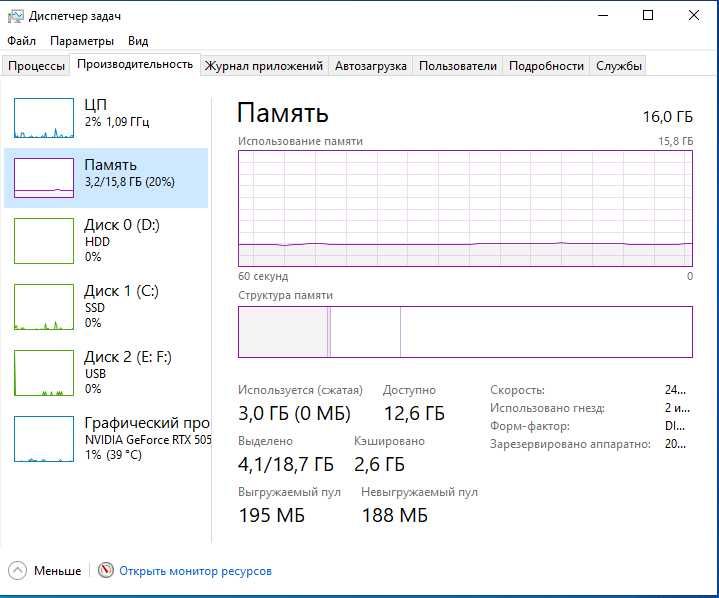The image size is (719, 598).
Task: Click the Диск 1 (C:) mini graph
Action: 44,307
